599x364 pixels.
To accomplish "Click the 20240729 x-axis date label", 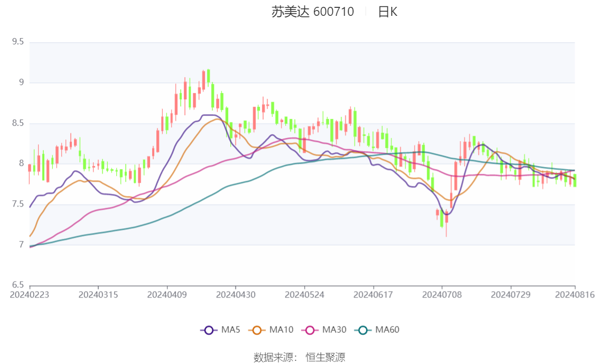I will tap(511, 295).
